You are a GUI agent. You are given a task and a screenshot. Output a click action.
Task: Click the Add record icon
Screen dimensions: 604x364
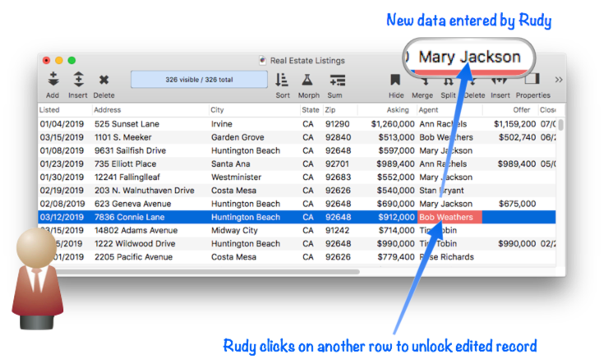(x=53, y=80)
